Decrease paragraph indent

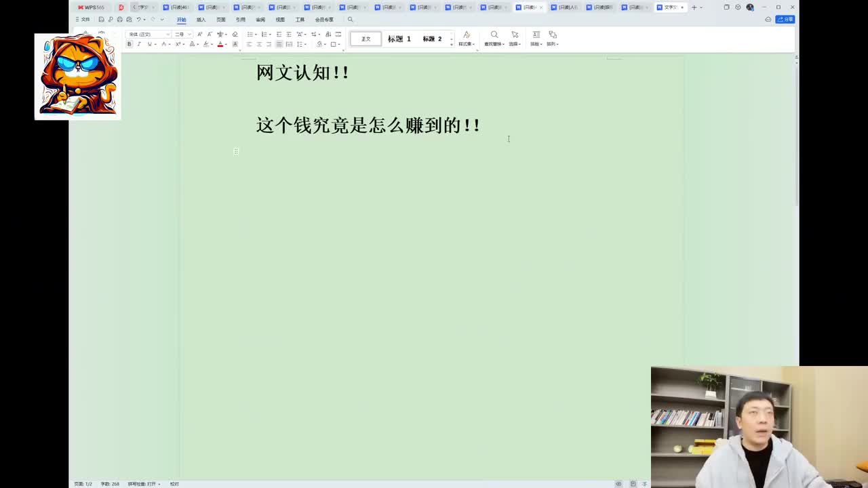coord(279,35)
